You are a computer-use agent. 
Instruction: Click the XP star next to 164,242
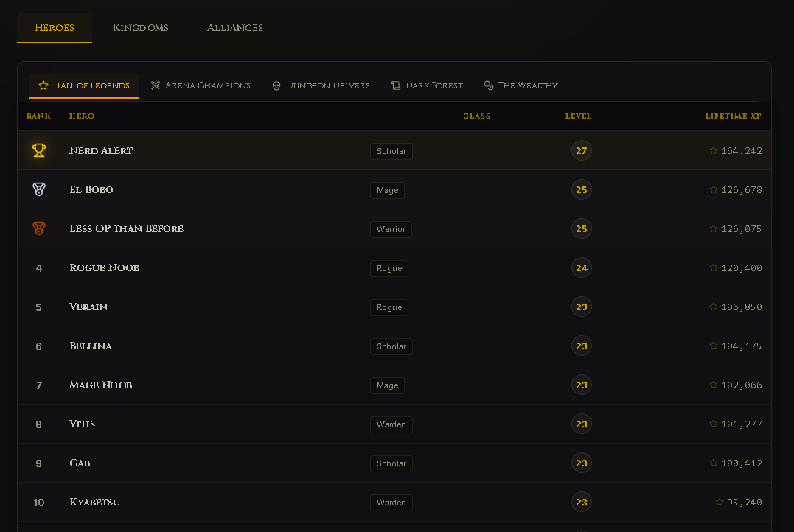tap(714, 150)
